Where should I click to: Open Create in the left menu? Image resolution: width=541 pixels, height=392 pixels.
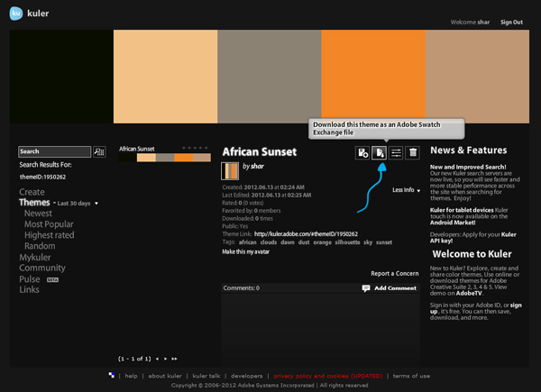point(32,192)
